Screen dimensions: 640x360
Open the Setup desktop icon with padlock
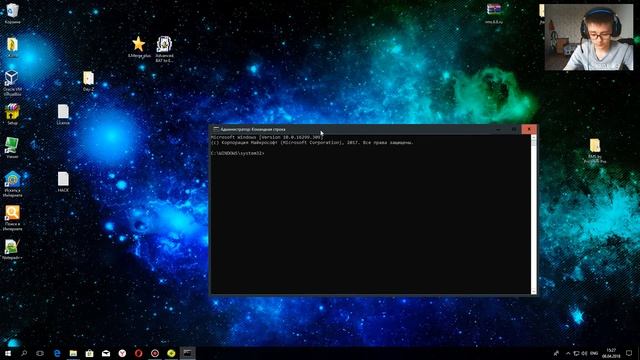pos(12,114)
